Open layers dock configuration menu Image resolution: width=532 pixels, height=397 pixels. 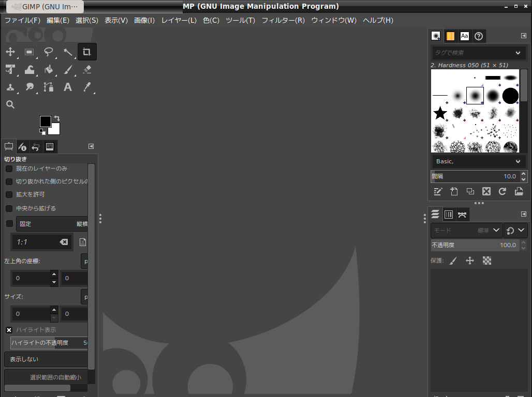524,214
